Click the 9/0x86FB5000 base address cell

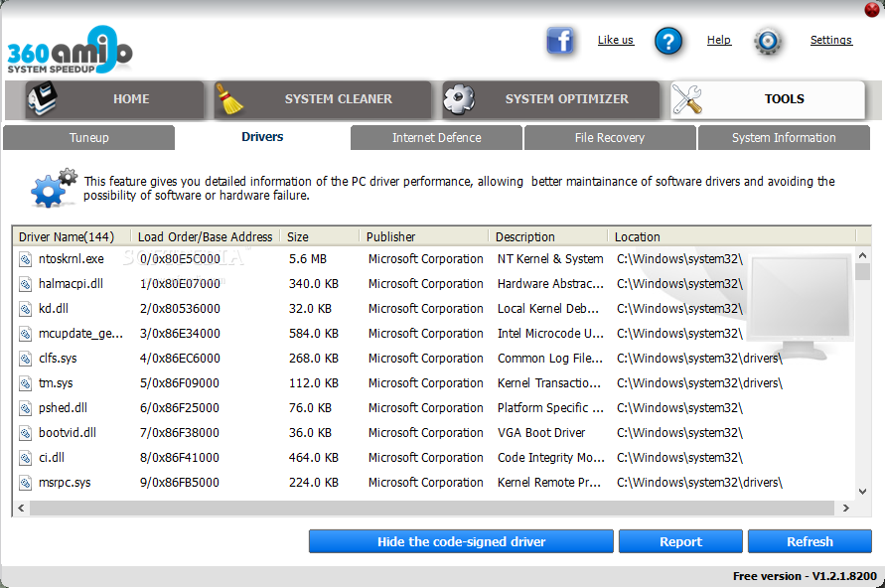180,483
